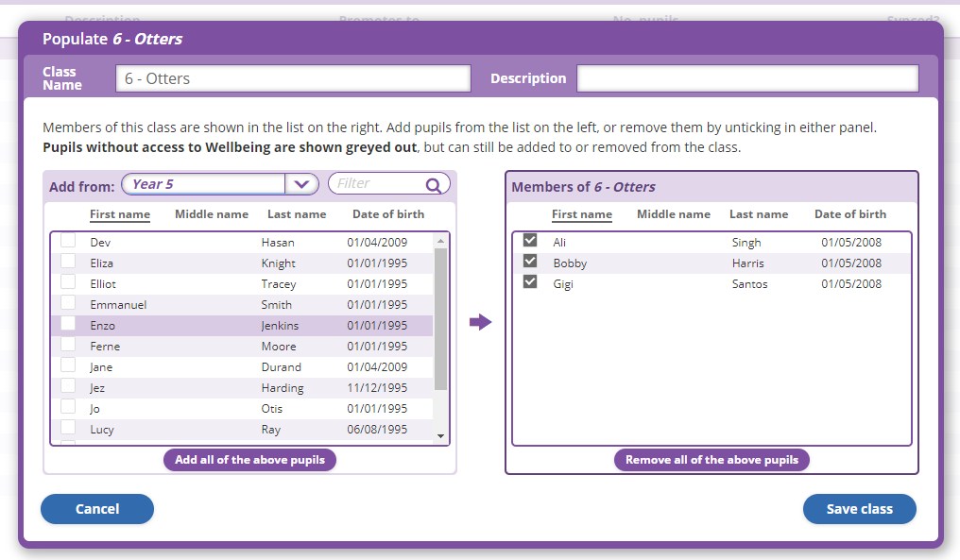
Task: Uncheck Gigi Santos in members list
Action: coord(530,282)
